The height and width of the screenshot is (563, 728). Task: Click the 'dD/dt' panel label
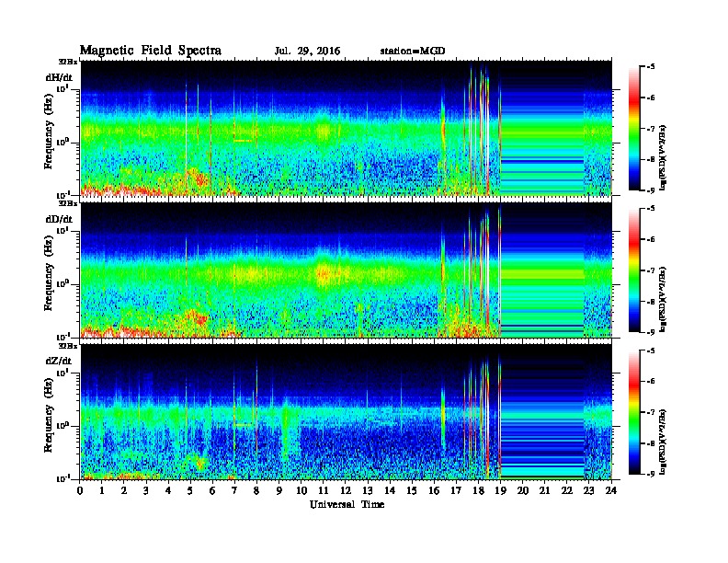[x=59, y=219]
